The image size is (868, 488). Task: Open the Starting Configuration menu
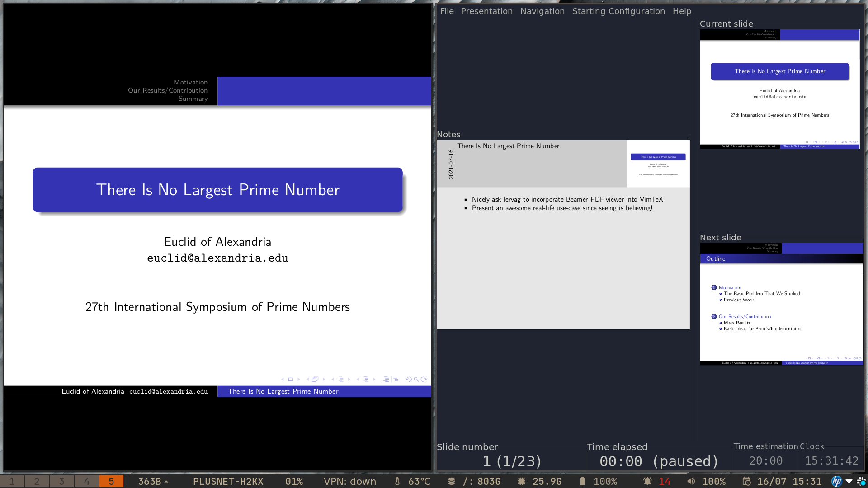point(618,11)
